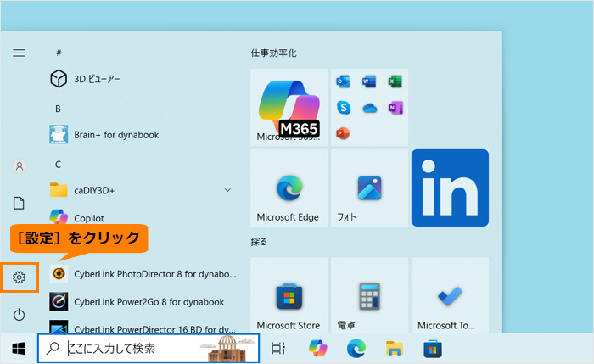The width and height of the screenshot is (594, 364).
Task: Select the B letter header in app list
Action: tap(58, 109)
